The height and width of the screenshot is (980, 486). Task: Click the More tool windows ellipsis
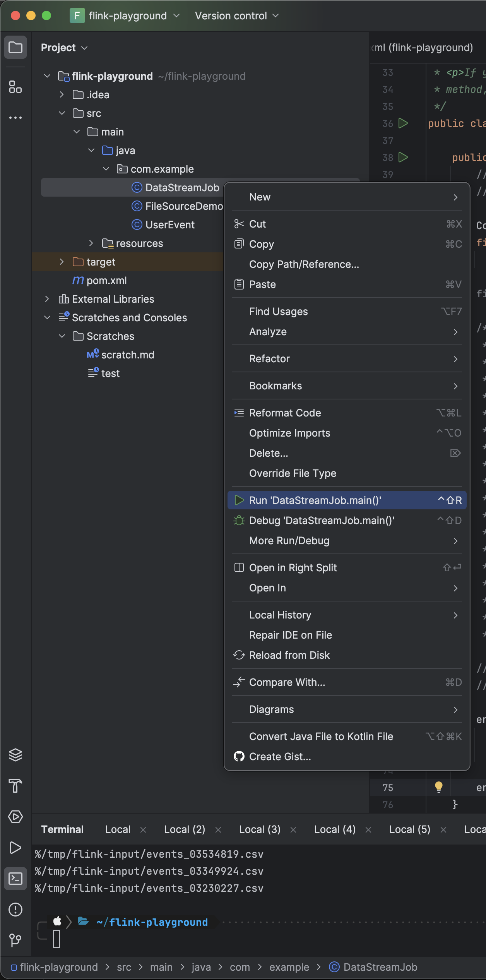tap(15, 117)
